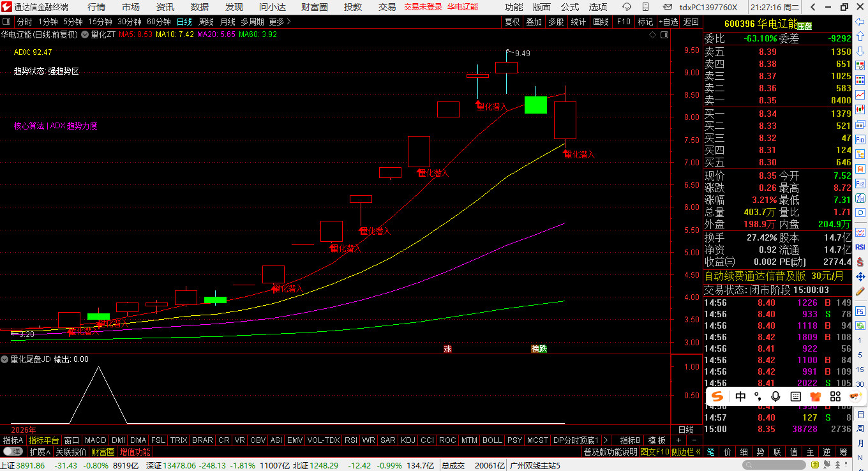Open the customer service headset icon
The width and height of the screenshot is (868, 471).
[627, 7]
